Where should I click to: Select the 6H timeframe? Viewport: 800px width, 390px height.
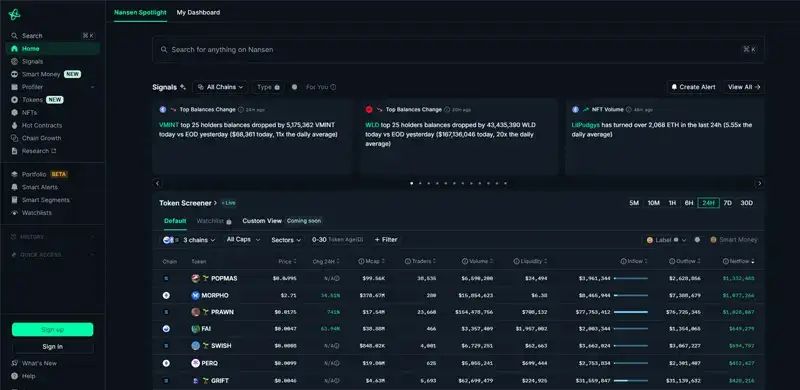point(689,203)
